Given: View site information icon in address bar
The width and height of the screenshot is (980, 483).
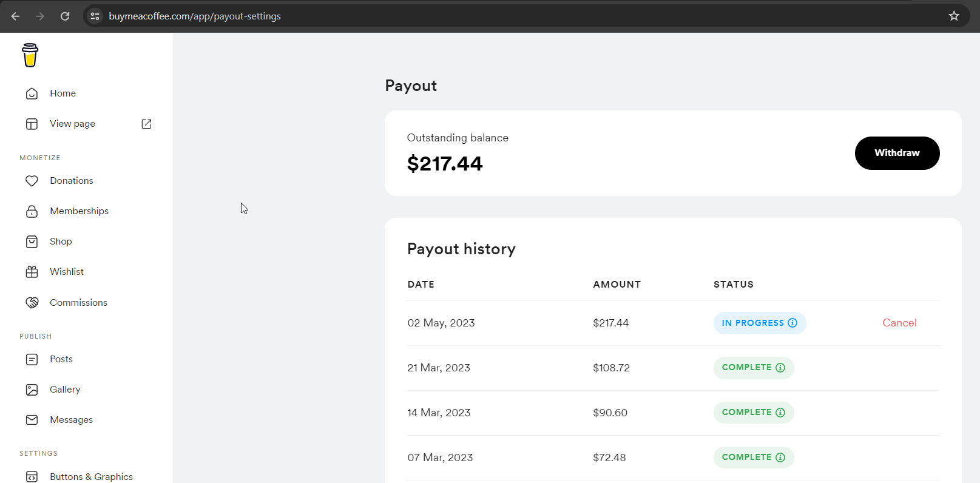Looking at the screenshot, I should [x=95, y=16].
